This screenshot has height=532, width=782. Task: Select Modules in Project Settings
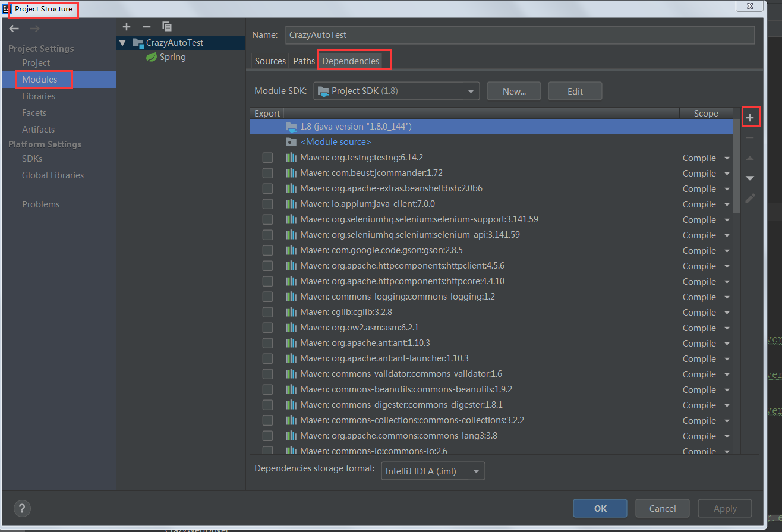[40, 80]
